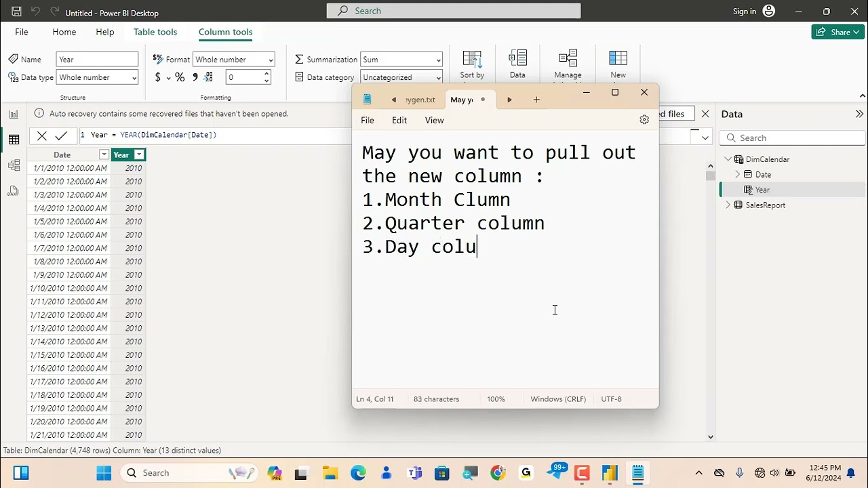The height and width of the screenshot is (488, 868).
Task: Show hidden system tray icons
Action: [699, 473]
